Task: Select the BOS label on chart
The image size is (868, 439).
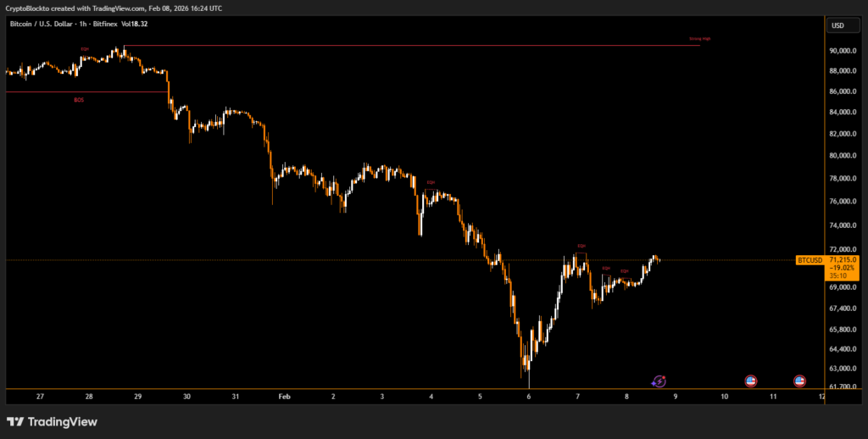Action: [x=80, y=100]
